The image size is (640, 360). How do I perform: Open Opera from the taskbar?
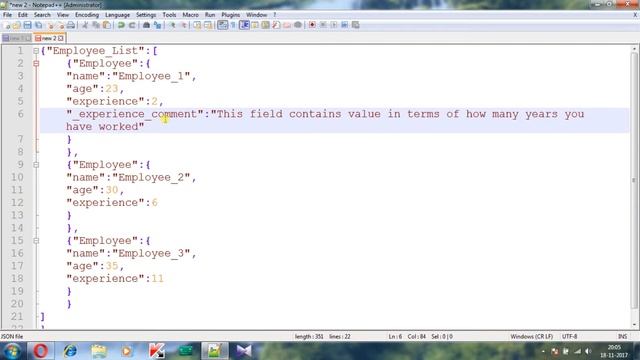40,351
